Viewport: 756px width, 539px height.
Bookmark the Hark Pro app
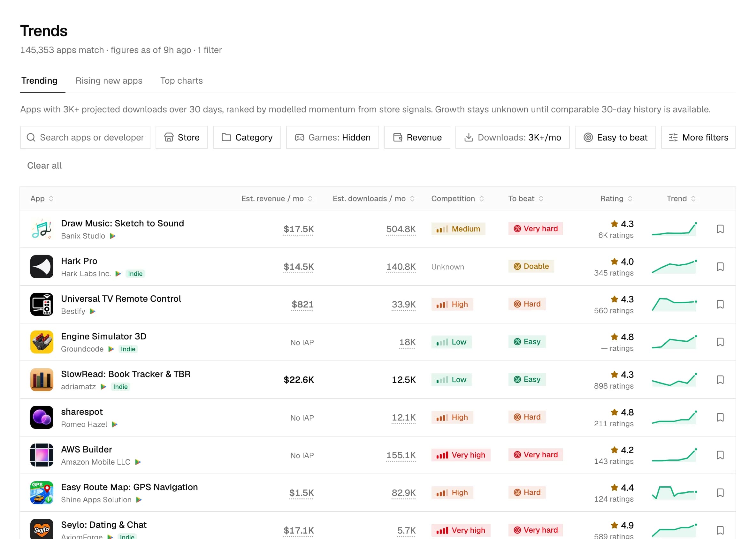(720, 267)
